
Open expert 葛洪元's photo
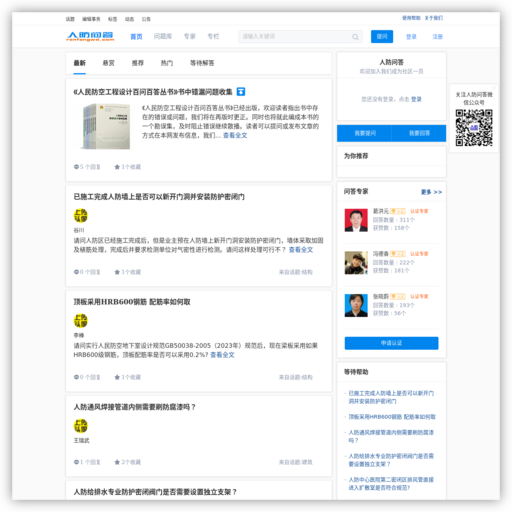tap(356, 220)
